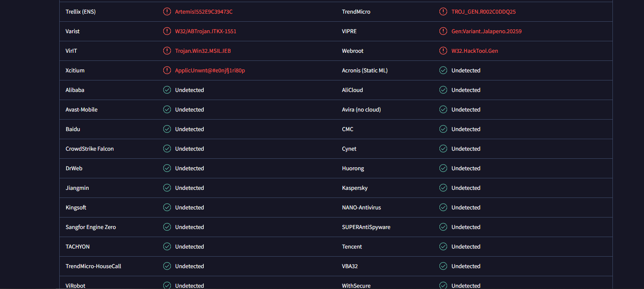Click the Sangfor Engine Zero vendor name

click(91, 227)
